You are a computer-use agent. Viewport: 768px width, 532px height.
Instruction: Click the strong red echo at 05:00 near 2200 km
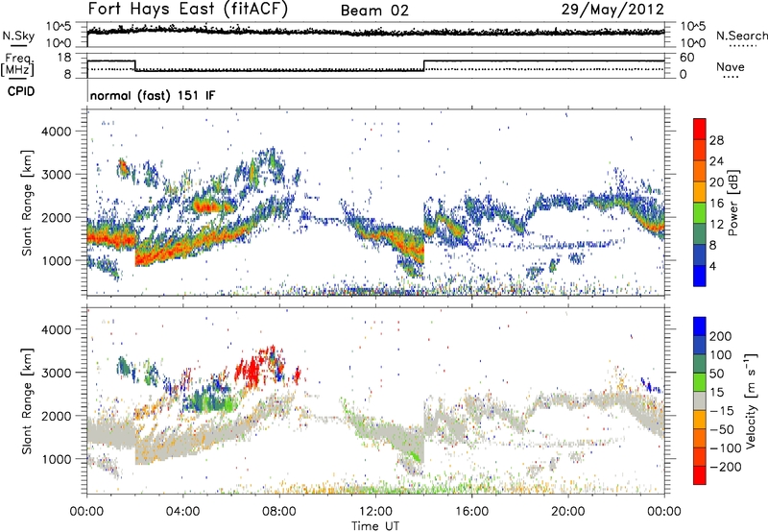208,206
